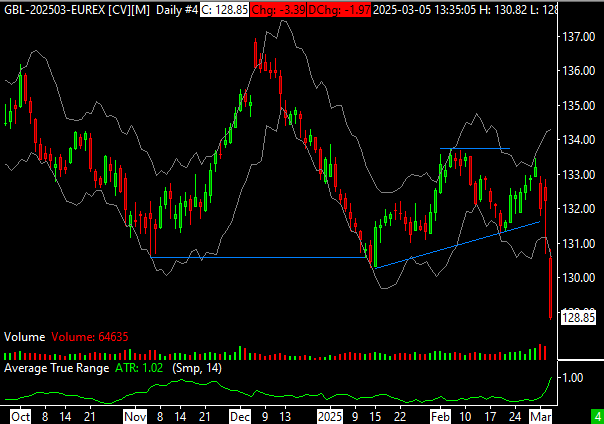Screen dimensions: 604x424
Task: Click the 128.85 last price marker
Action: [578, 318]
